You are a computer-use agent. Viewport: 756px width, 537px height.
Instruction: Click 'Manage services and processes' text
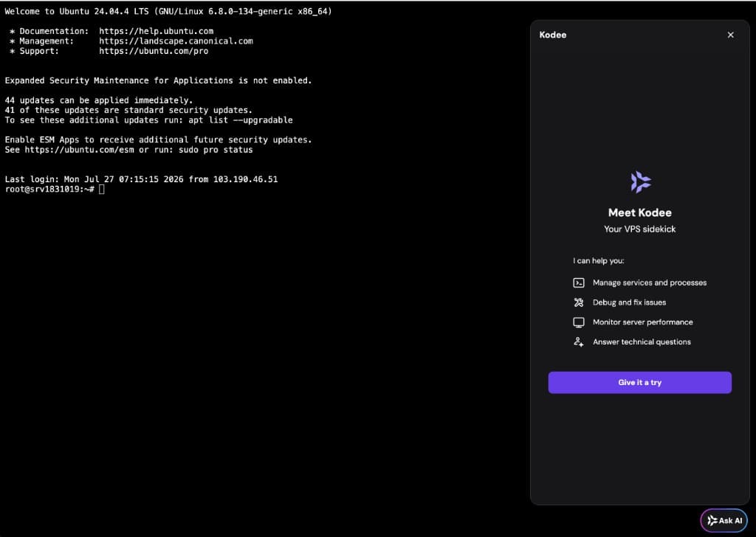coord(650,283)
